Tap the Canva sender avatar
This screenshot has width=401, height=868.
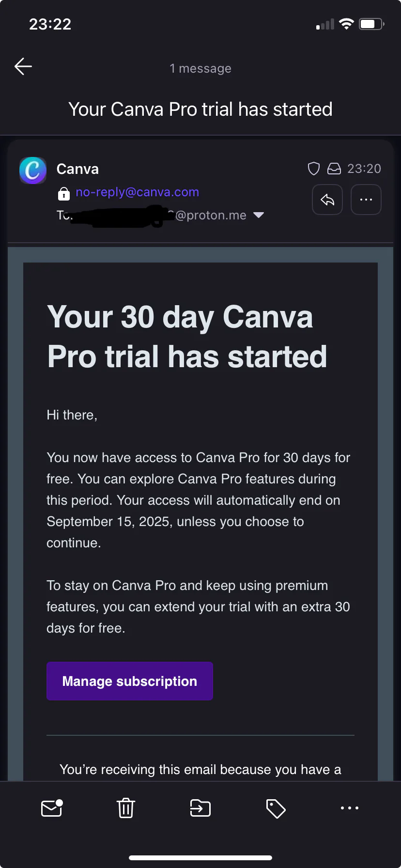click(x=33, y=170)
